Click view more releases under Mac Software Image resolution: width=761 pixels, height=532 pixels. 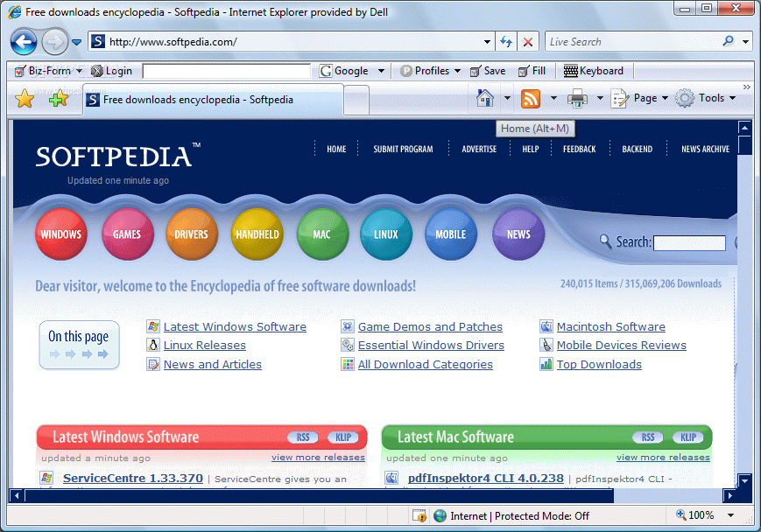point(663,458)
